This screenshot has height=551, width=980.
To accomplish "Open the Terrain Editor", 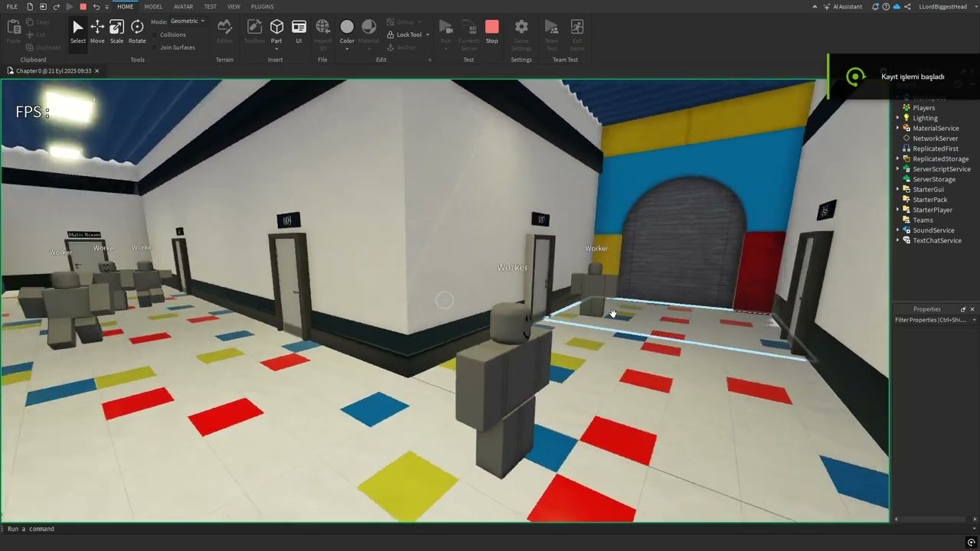I will point(224,31).
